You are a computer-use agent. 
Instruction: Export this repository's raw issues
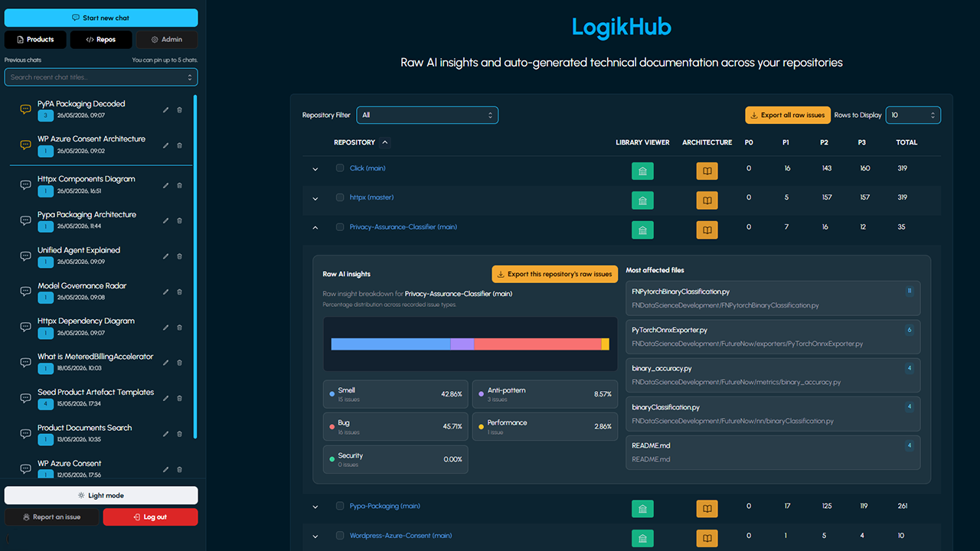555,274
